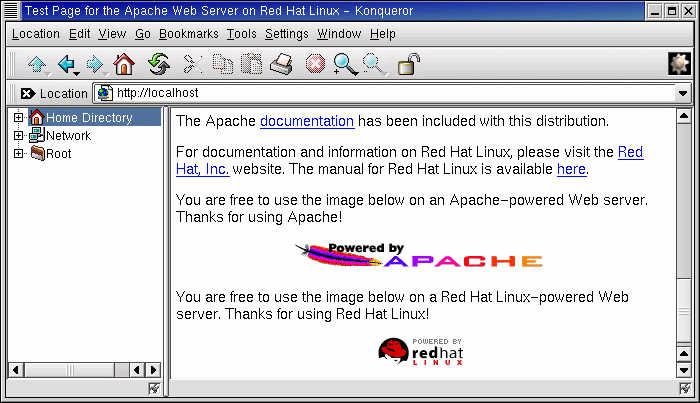700x403 pixels.
Task: Click the page scrollbar bottom down arrow
Action: pyautogui.click(x=683, y=370)
